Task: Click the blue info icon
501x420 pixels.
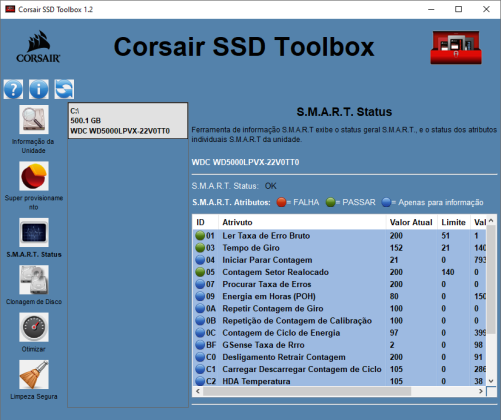Action: coord(39,89)
